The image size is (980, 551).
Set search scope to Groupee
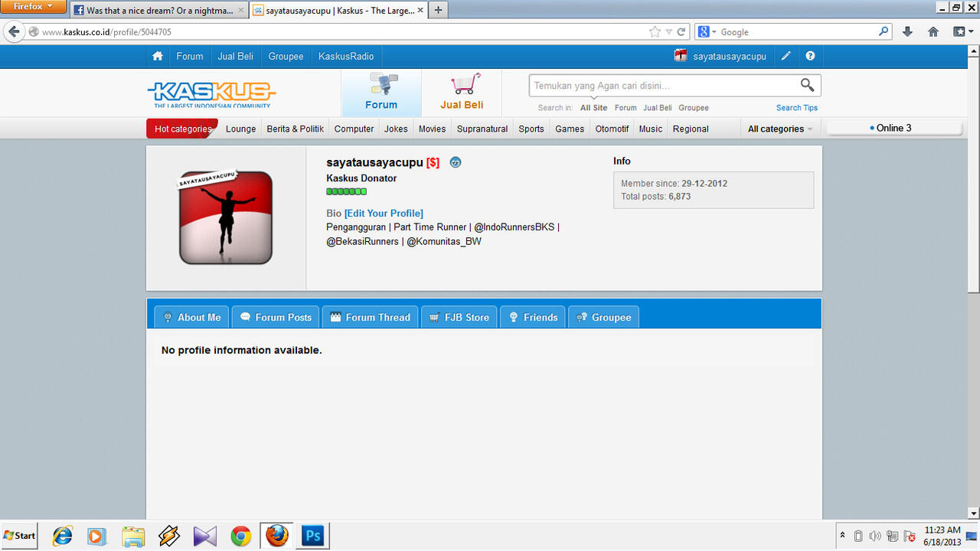tap(694, 108)
